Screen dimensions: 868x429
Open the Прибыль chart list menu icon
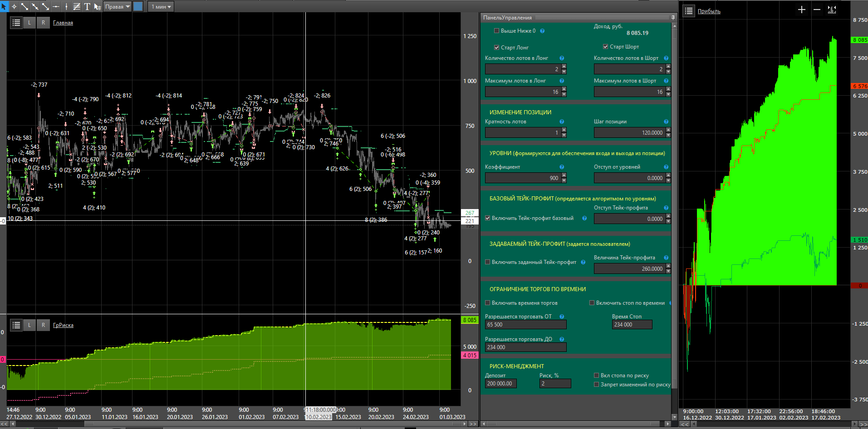click(x=689, y=11)
